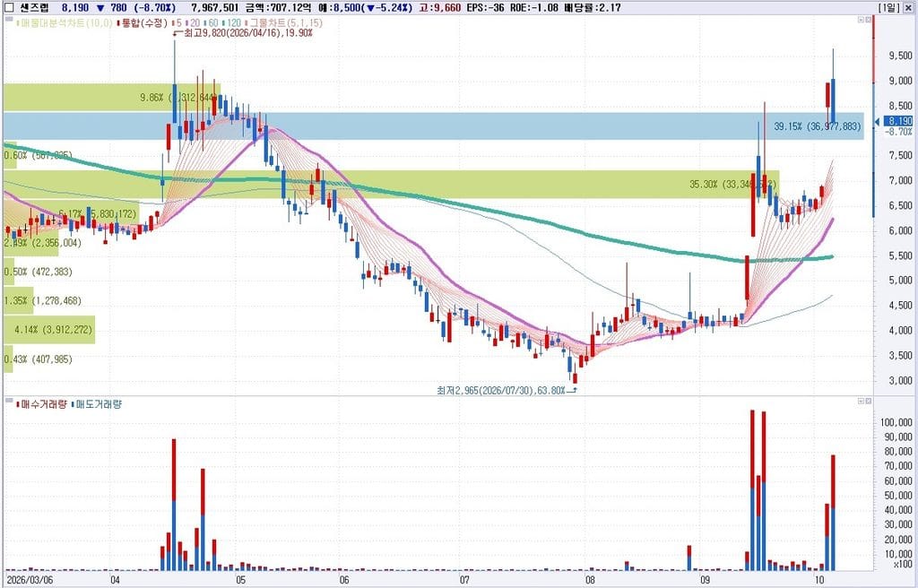The width and height of the screenshot is (918, 588).
Task: Click the 1.35% (1,278,468) volume profile bar
Action: (x=19, y=300)
